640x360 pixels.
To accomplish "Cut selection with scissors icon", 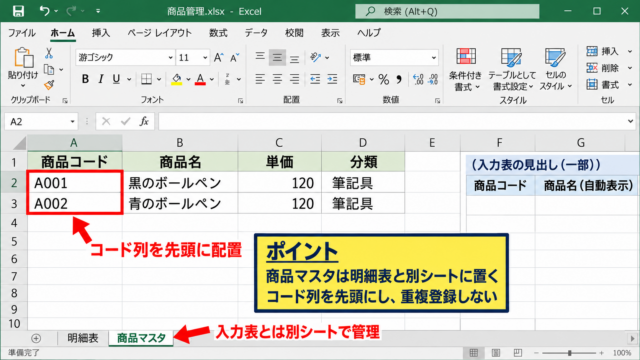I will pyautogui.click(x=49, y=53).
